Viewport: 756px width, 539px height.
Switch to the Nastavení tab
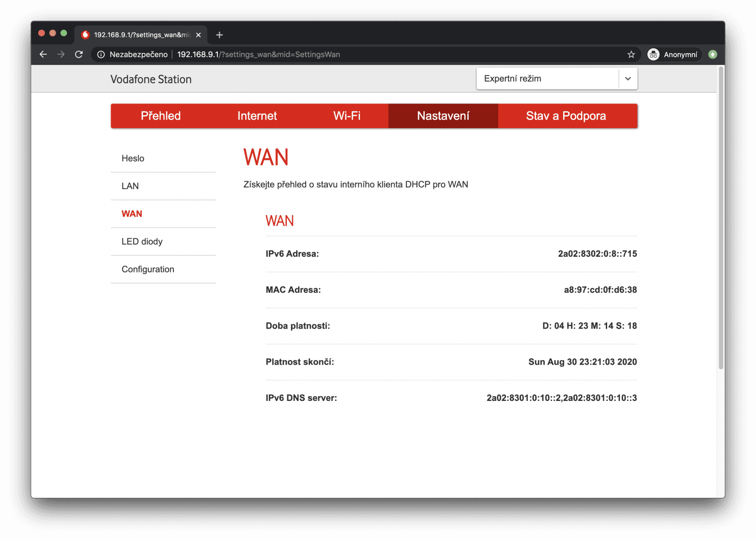coord(443,116)
